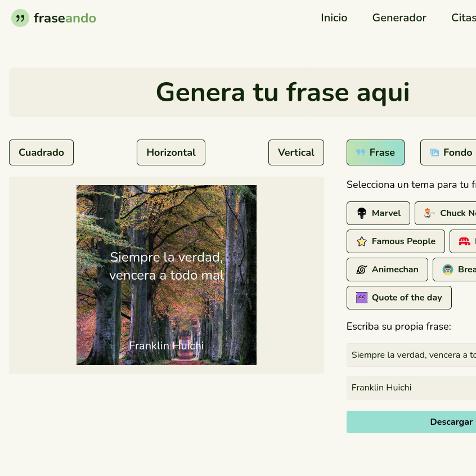Click the Breaking Bad avatar icon
Screen dimensions: 476x476
(447, 270)
